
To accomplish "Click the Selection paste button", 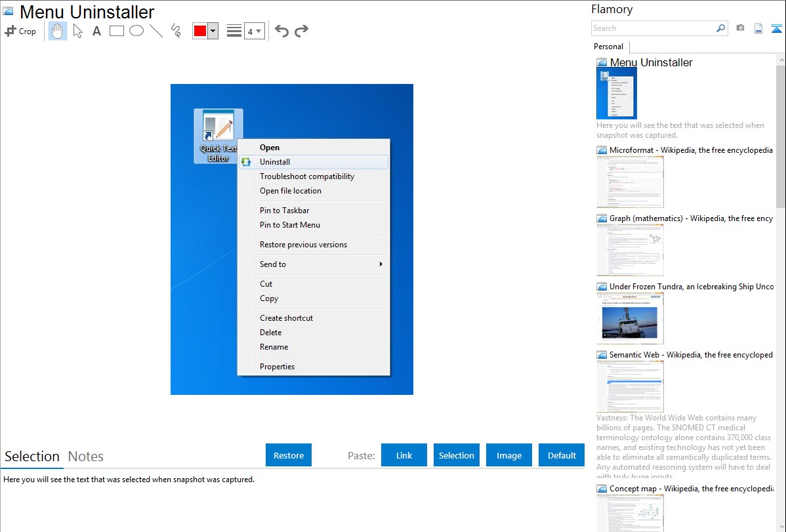I will coord(457,455).
